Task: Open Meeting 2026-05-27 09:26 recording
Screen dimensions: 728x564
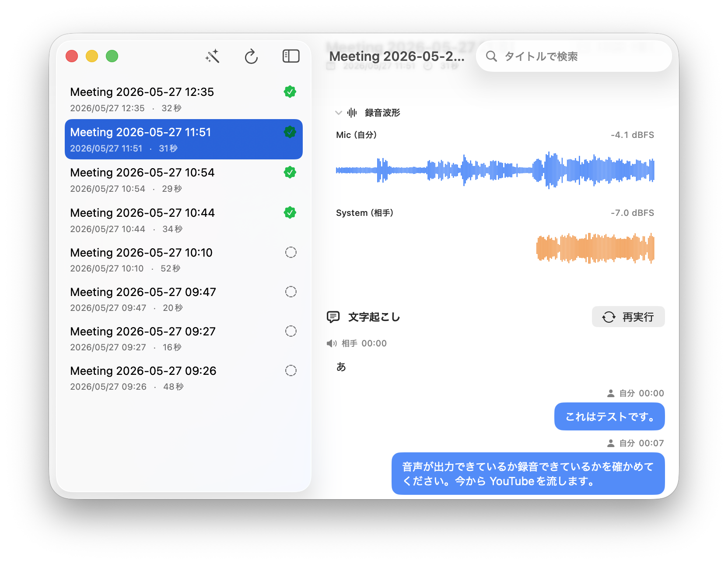Action: click(x=184, y=378)
